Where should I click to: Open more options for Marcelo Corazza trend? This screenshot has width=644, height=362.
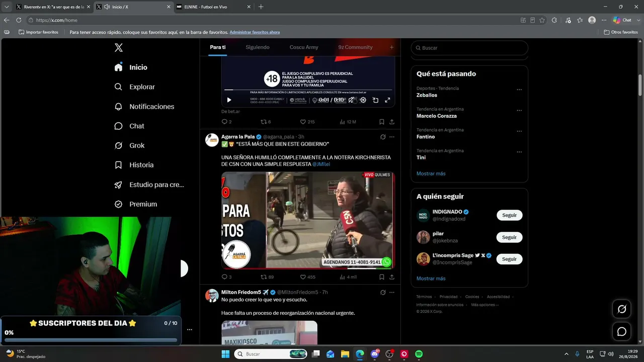click(519, 111)
